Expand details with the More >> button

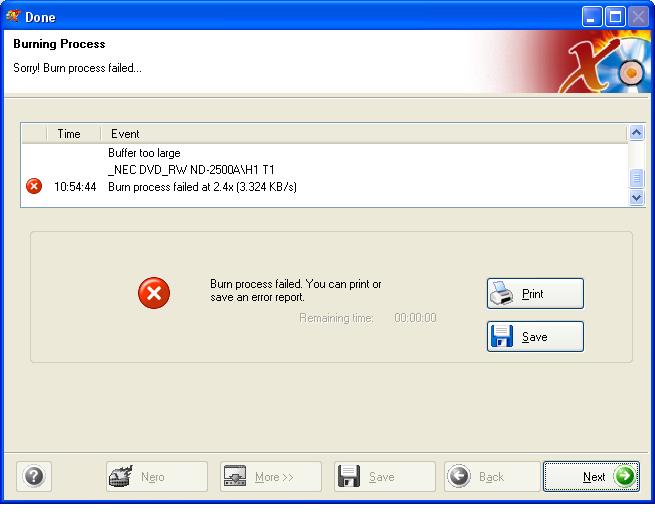[x=271, y=476]
